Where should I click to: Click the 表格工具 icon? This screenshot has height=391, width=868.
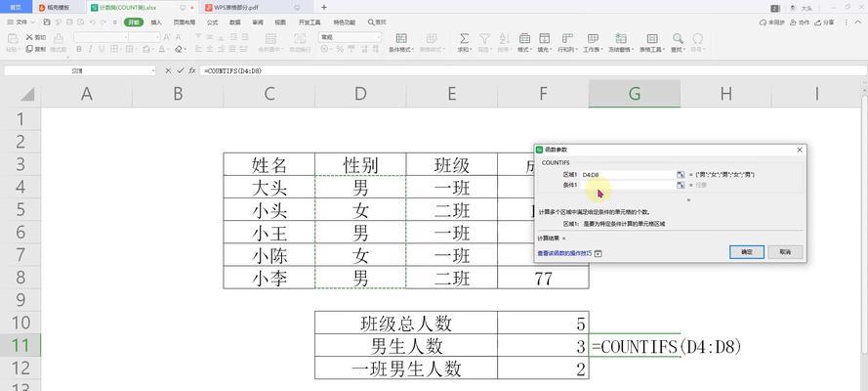click(652, 38)
